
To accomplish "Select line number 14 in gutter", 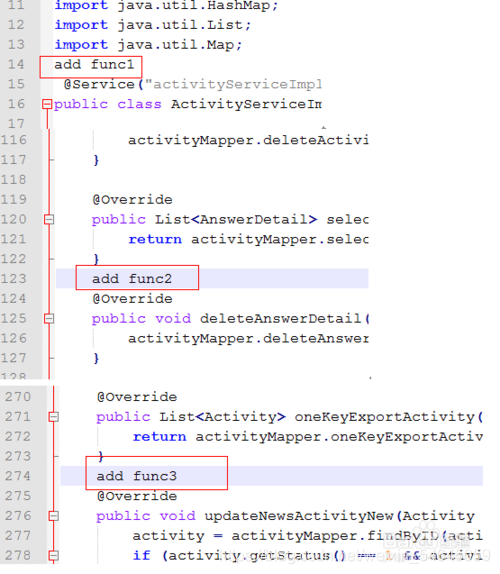I will [16, 64].
